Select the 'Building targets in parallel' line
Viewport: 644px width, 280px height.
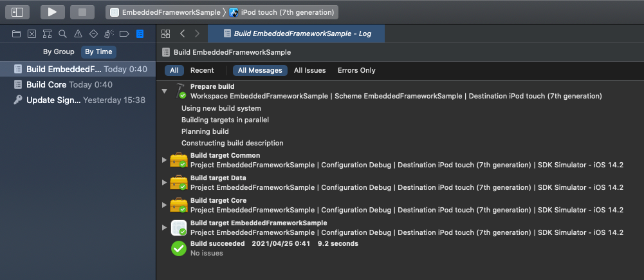point(225,120)
